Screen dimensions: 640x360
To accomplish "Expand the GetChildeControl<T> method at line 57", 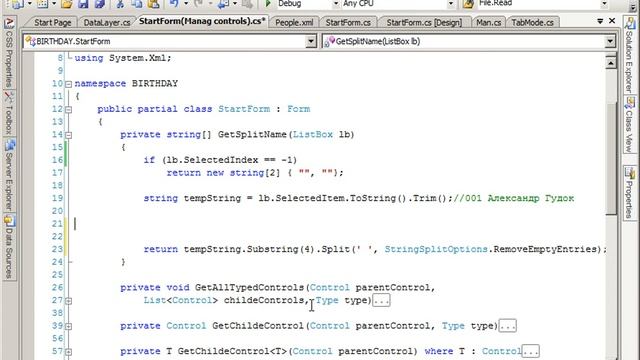I will (69, 352).
